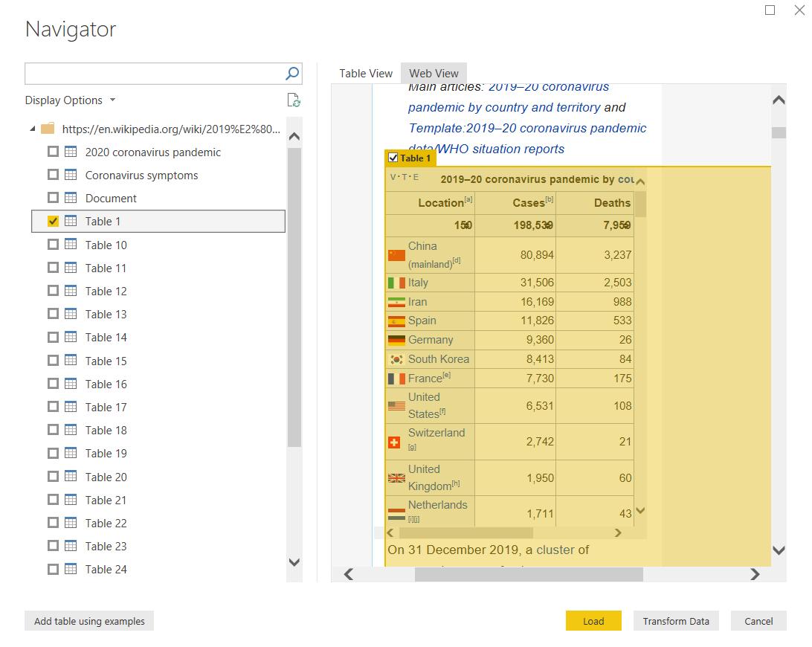Enable the Table 15 checkbox
Image resolution: width=812 pixels, height=647 pixels.
point(53,361)
